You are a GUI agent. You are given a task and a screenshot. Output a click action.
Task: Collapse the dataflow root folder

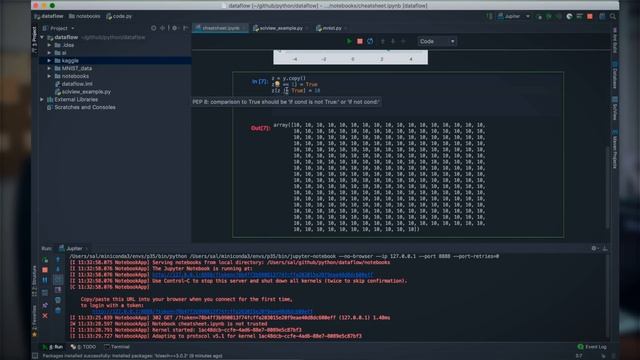click(x=42, y=37)
